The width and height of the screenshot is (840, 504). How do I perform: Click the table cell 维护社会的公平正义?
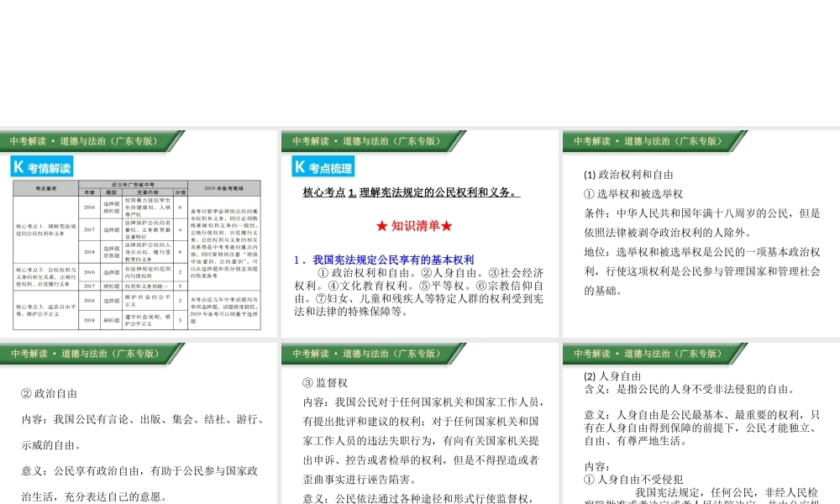[147, 301]
